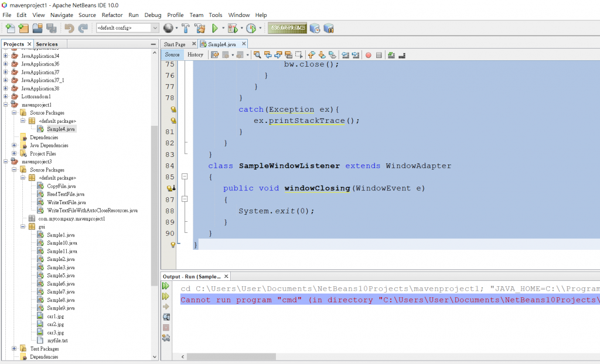Click the Open Project toolbar icon
The image size is (600, 364).
click(x=37, y=28)
